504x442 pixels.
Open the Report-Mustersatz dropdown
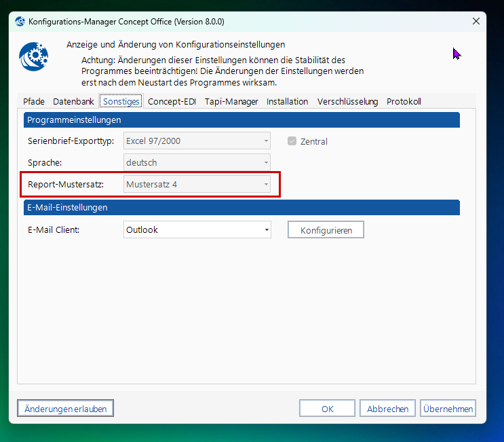tap(197, 184)
